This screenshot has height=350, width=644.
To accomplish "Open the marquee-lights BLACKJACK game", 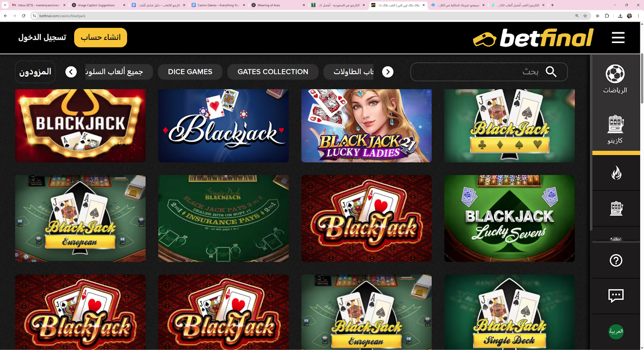I will [x=80, y=126].
